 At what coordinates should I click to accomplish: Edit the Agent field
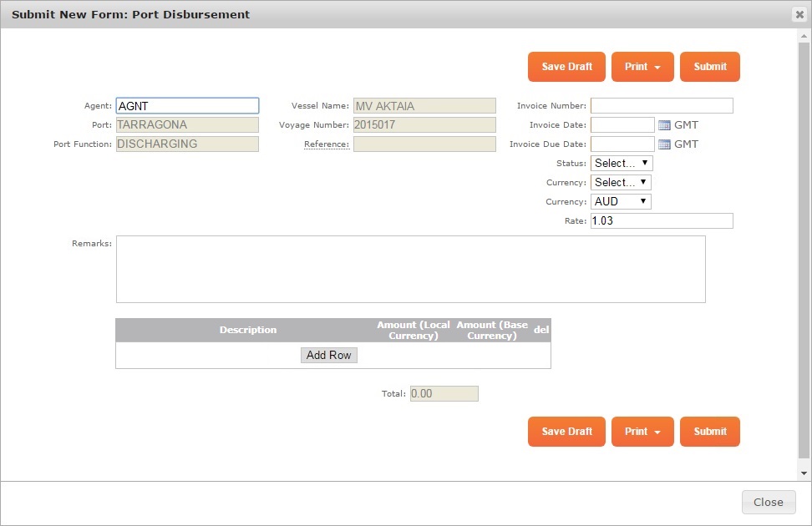pyautogui.click(x=186, y=105)
